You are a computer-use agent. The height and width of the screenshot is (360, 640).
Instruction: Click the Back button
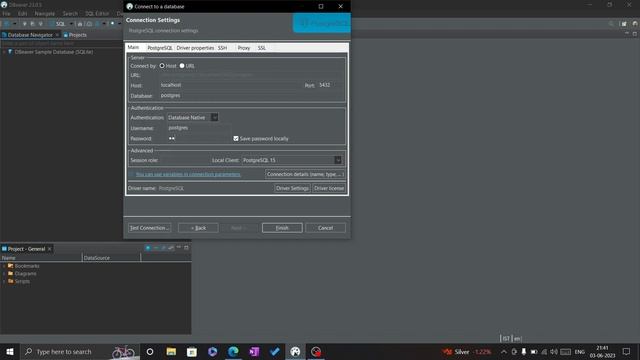(198, 228)
